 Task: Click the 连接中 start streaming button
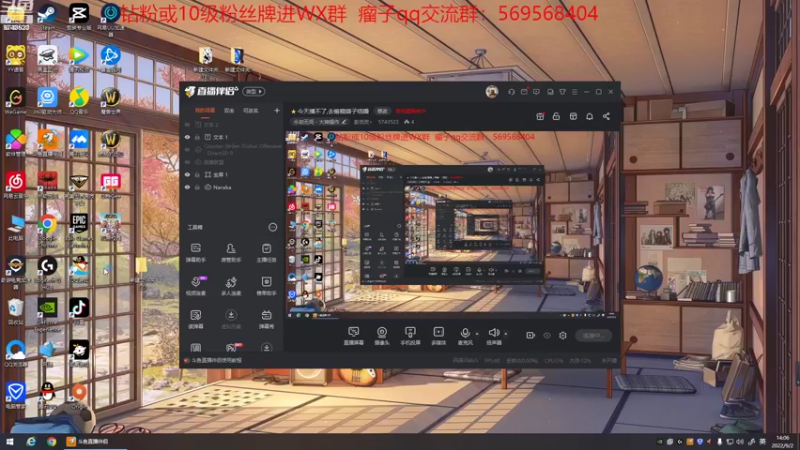coord(593,335)
